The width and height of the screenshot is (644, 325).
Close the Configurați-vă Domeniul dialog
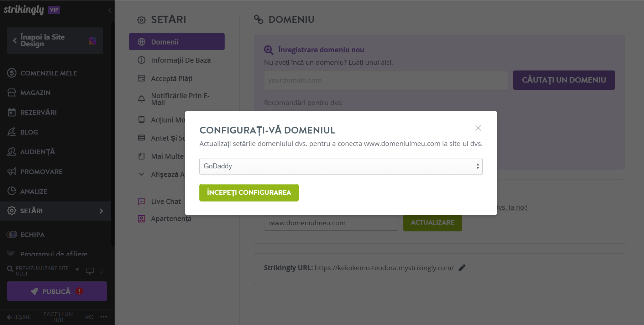[478, 128]
